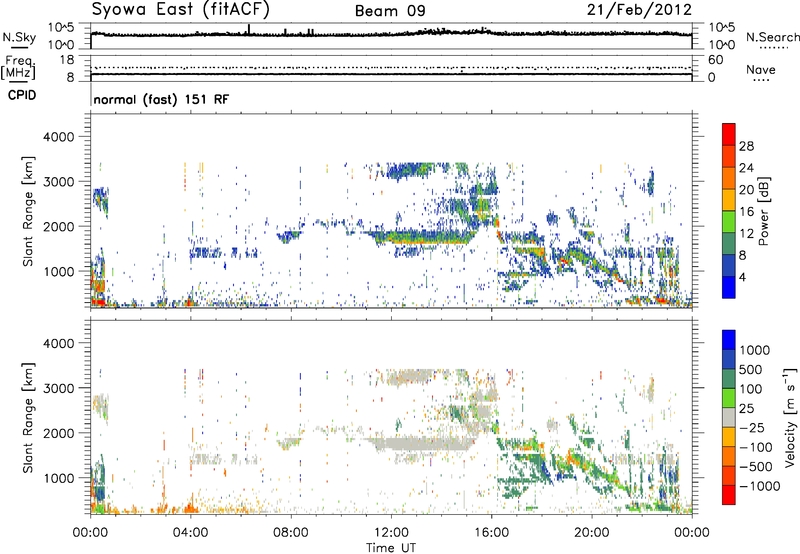
Task: Click the "normal (fast) 151 RF" mode text
Action: 161,99
